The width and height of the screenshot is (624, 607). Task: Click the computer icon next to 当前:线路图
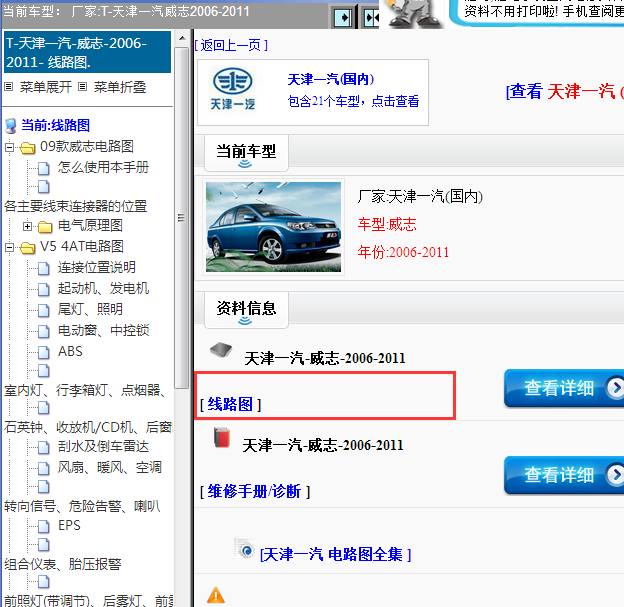[11, 126]
